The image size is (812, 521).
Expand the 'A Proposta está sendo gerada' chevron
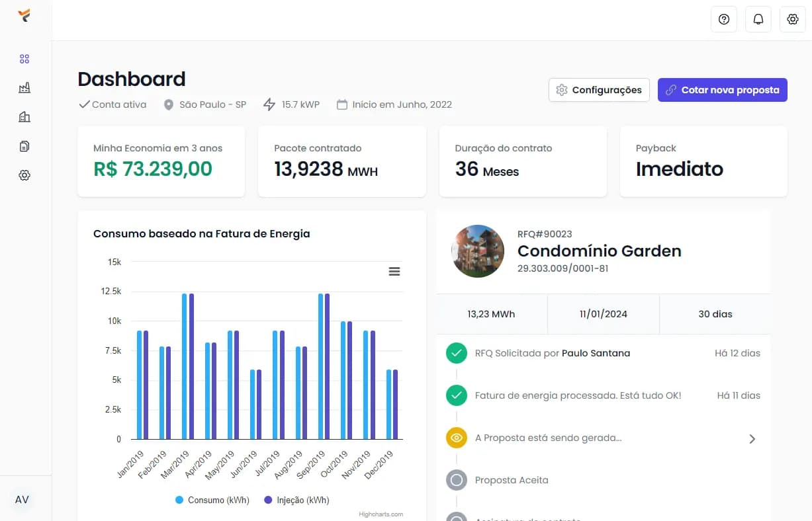coord(752,438)
